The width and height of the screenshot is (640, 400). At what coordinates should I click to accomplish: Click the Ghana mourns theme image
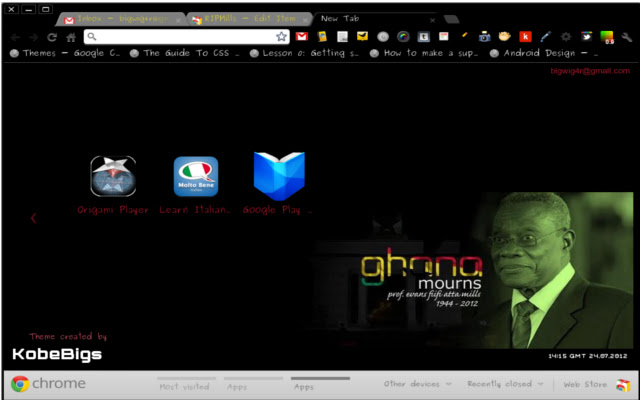coord(473,270)
